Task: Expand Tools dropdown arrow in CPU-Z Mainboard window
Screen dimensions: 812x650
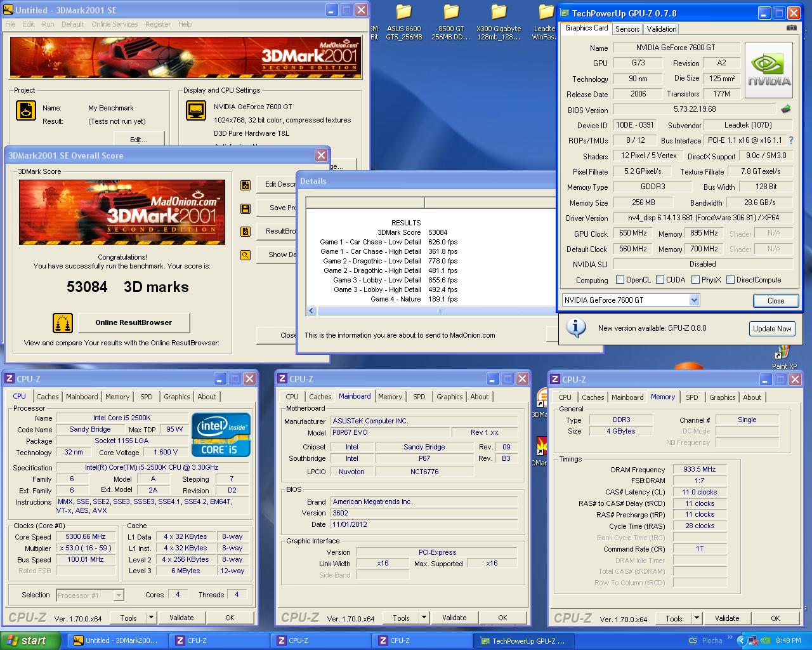Action: tap(424, 617)
